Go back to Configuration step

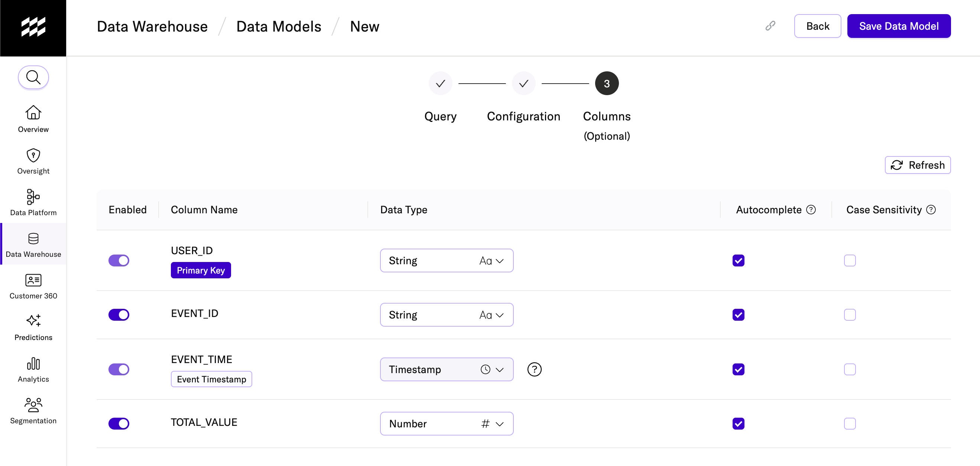coord(523,84)
